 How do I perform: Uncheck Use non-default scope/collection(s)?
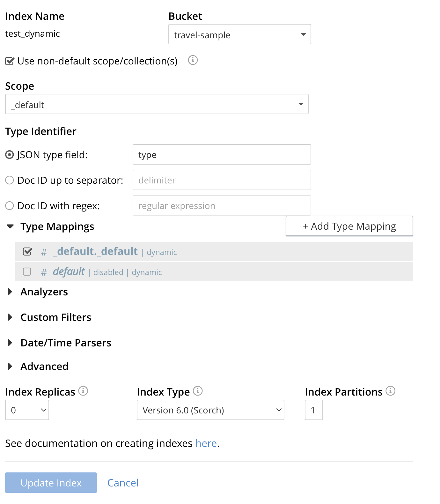click(x=10, y=61)
